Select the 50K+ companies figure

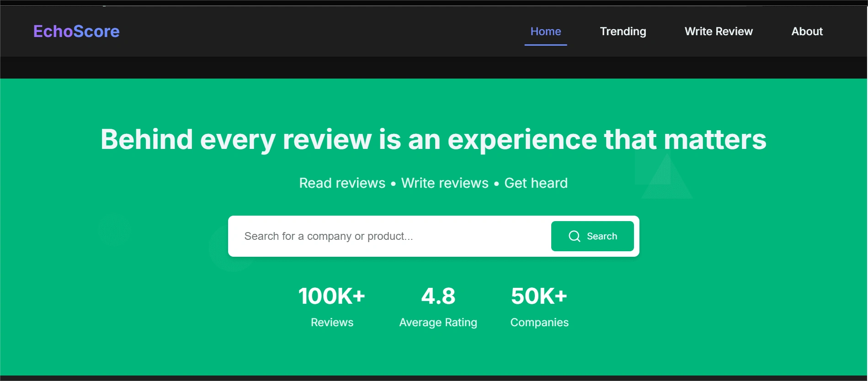tap(539, 296)
